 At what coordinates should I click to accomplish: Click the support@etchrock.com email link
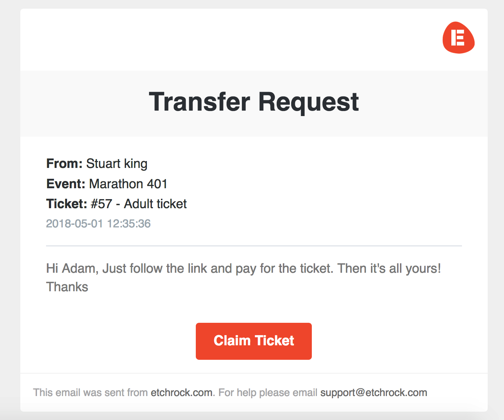point(373,392)
